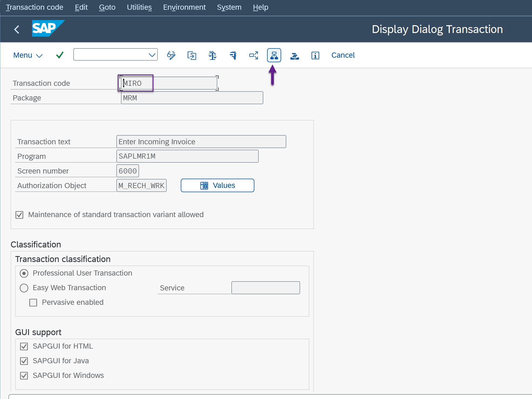Click the green checkmark Enter icon

(60, 55)
